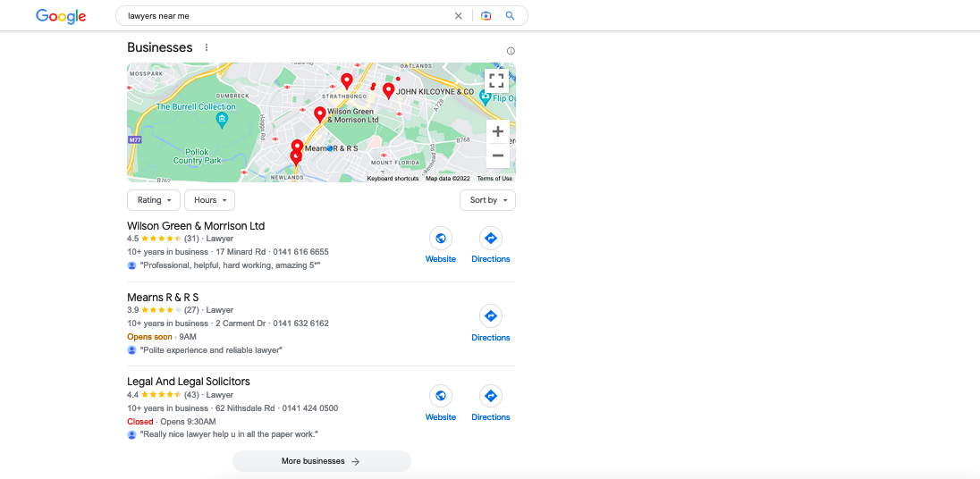Click address line "62 Nithsdale Rd · 0141 424 0500"
This screenshot has width=980, height=479.
tap(277, 408)
